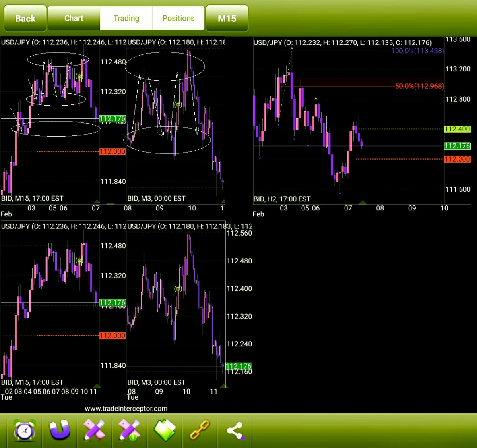Open the alarm clock price alerts icon
The width and height of the screenshot is (477, 448).
pos(24,431)
